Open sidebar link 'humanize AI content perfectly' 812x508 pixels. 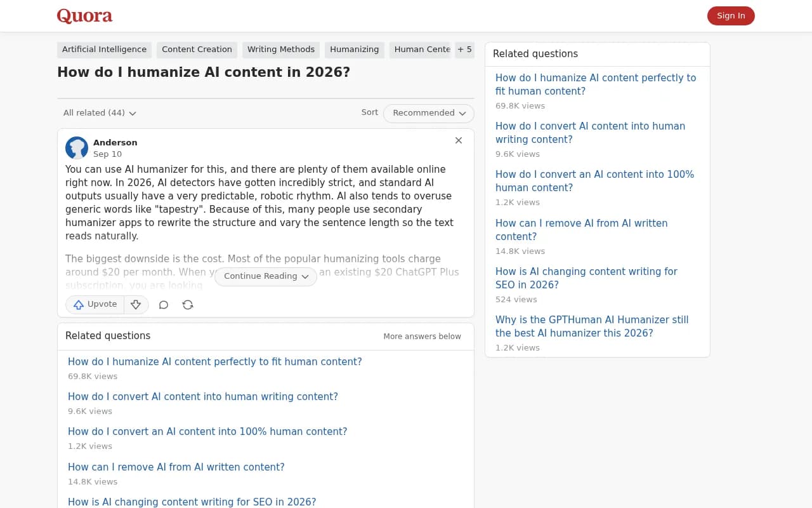coord(596,84)
